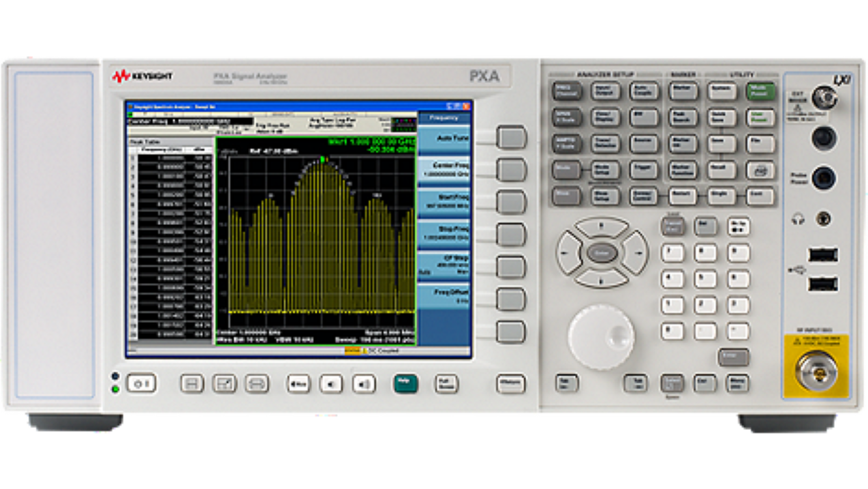Click the BW key

pos(644,118)
